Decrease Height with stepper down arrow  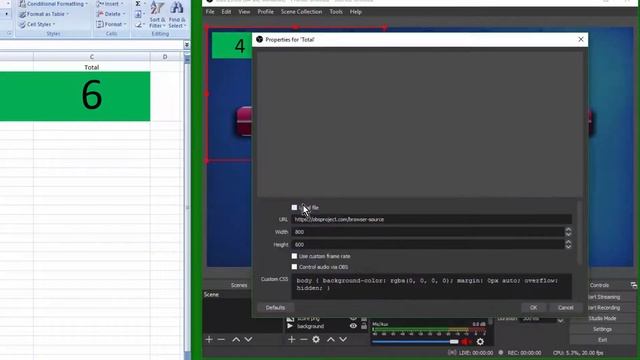click(x=568, y=247)
